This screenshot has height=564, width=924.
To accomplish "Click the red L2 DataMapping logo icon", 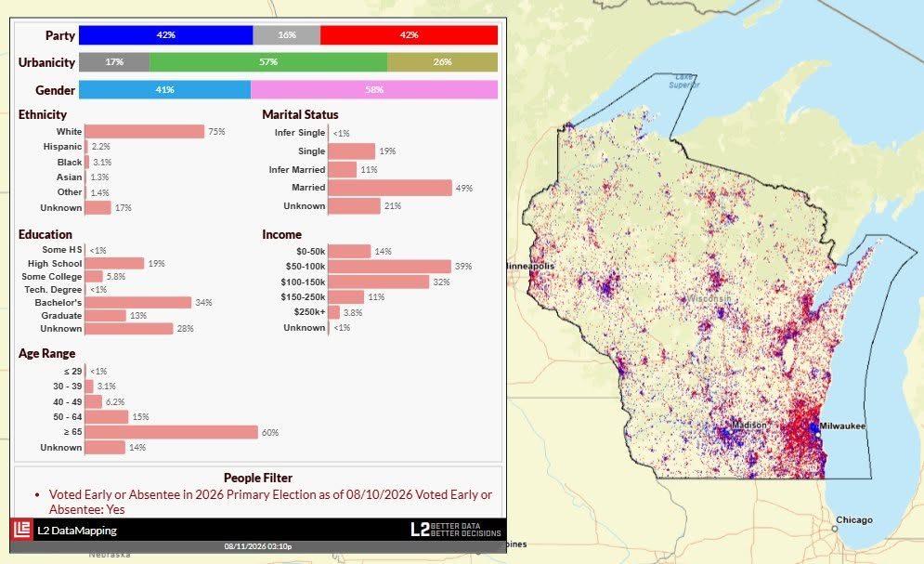I will [x=22, y=530].
